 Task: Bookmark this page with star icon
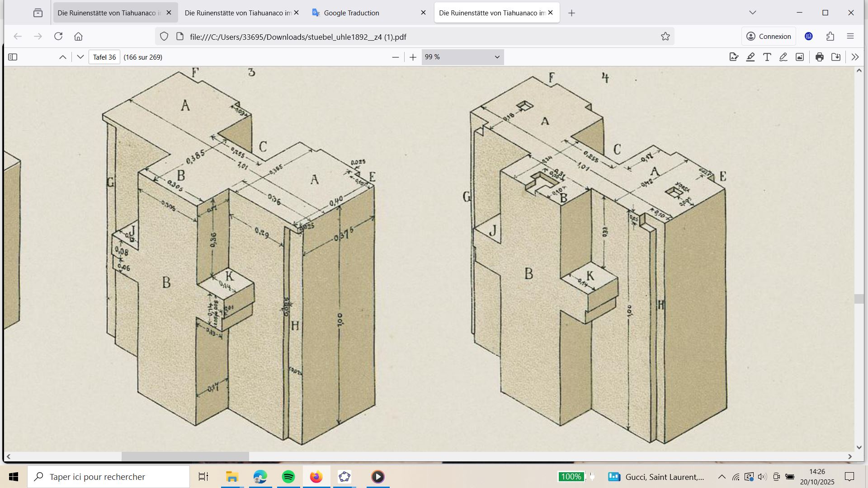[x=665, y=37]
